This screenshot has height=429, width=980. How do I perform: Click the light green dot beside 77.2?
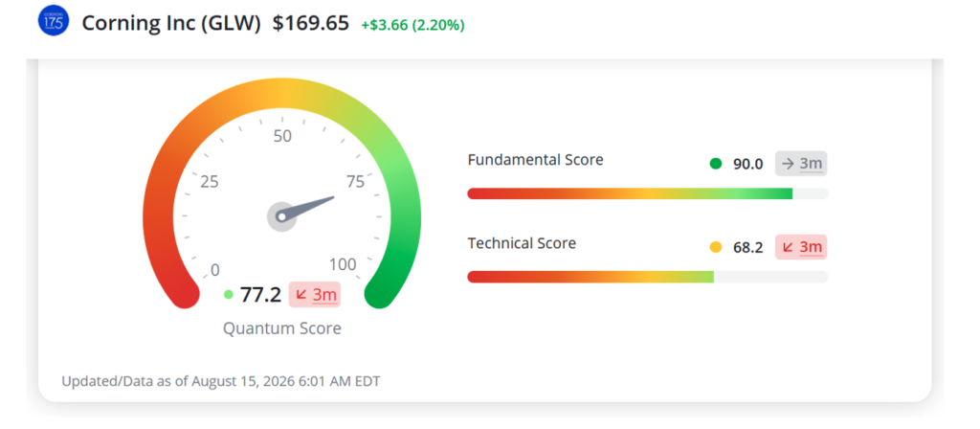coord(229,295)
